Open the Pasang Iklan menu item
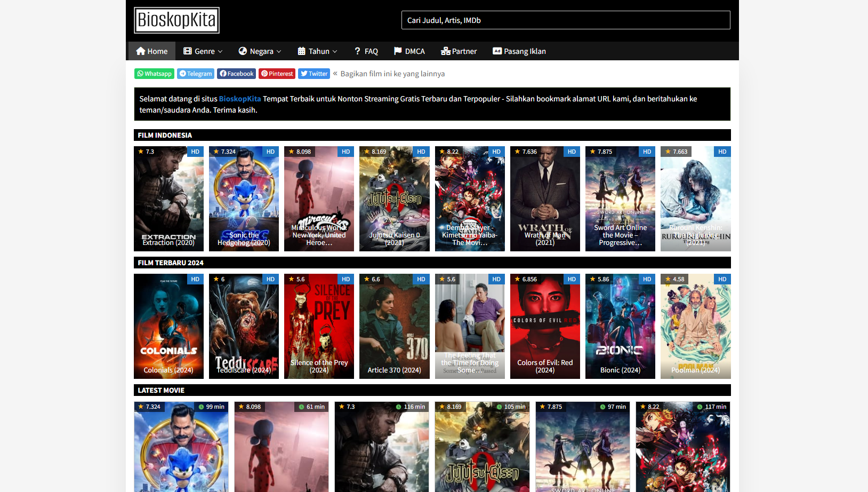 pos(519,51)
